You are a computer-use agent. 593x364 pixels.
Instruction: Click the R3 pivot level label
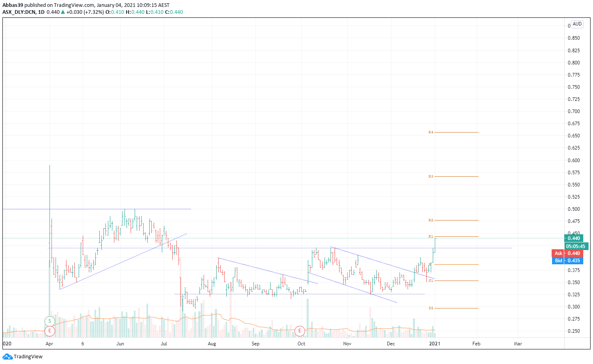tap(431, 176)
